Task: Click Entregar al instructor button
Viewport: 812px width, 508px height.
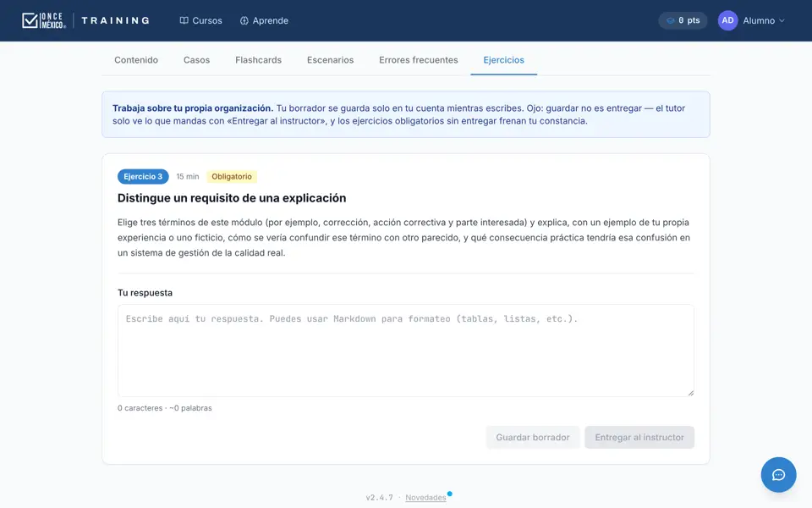Action: [639, 438]
